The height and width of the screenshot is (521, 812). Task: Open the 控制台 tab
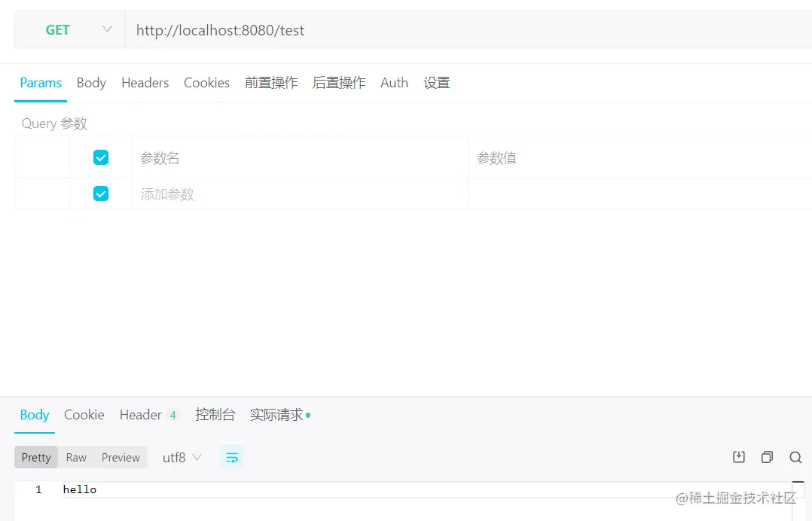tap(215, 415)
